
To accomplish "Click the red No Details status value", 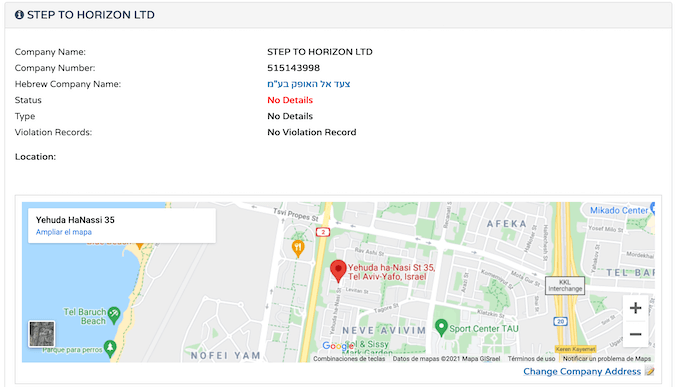I will pyautogui.click(x=290, y=100).
